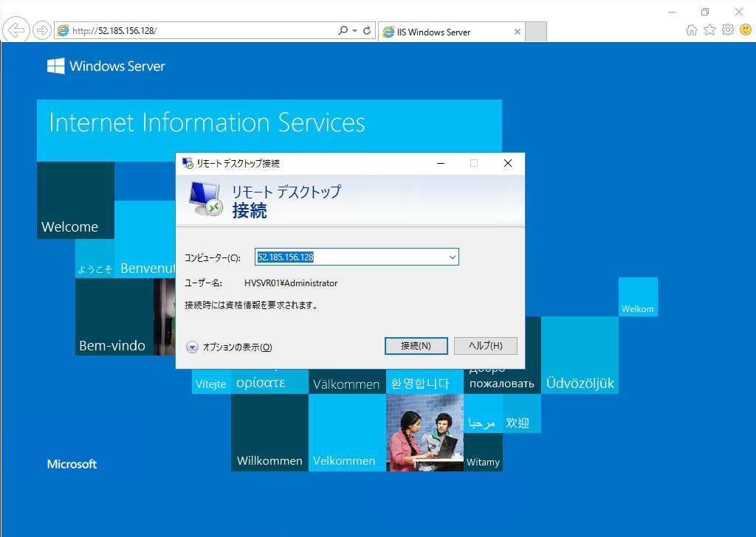
Task: Click the Willkommen tile
Action: (x=269, y=432)
